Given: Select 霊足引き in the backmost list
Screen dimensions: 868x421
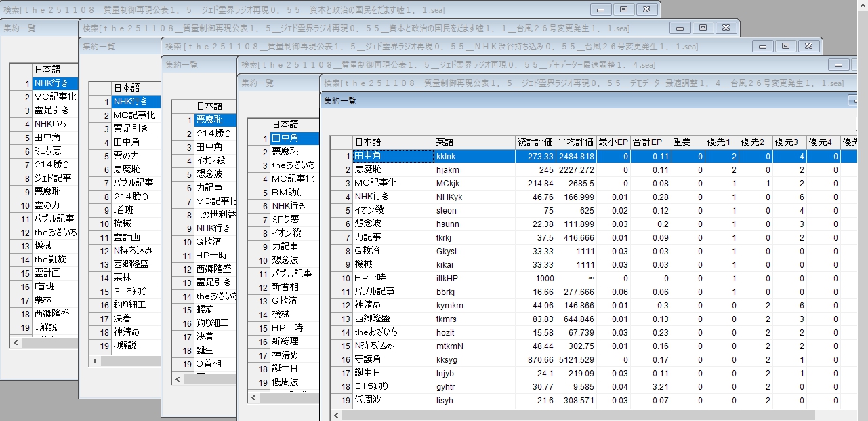Looking at the screenshot, I should click(54, 111).
